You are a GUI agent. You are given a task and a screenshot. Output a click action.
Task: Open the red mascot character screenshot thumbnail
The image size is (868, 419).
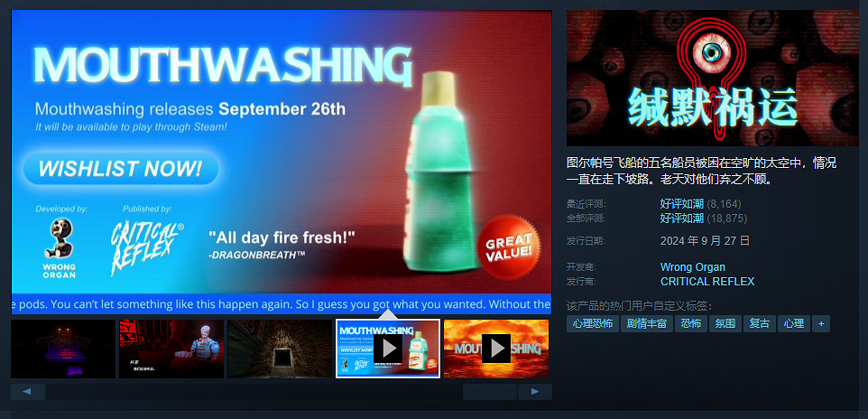[171, 349]
